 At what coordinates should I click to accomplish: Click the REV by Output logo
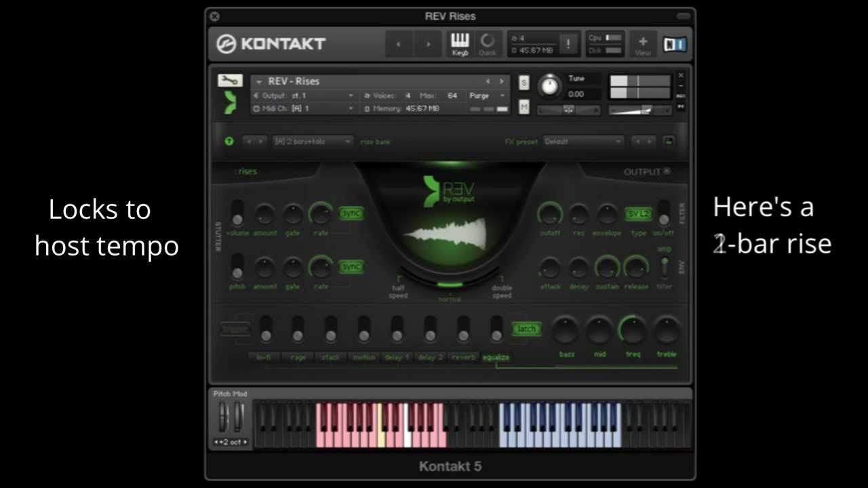449,190
